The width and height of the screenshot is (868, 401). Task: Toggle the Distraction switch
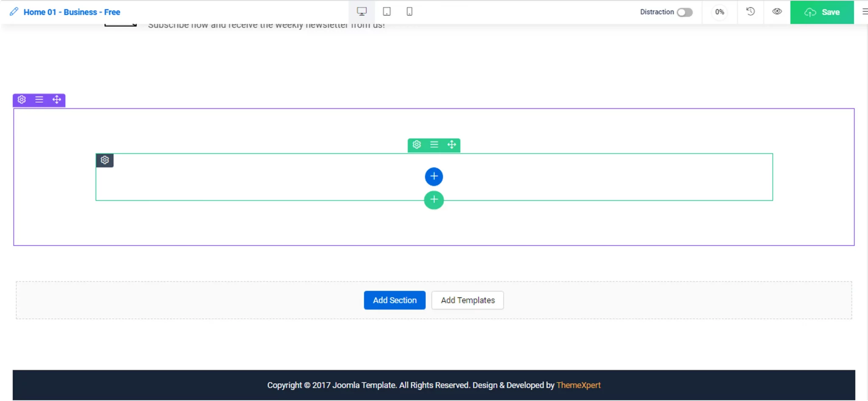[x=684, y=12]
